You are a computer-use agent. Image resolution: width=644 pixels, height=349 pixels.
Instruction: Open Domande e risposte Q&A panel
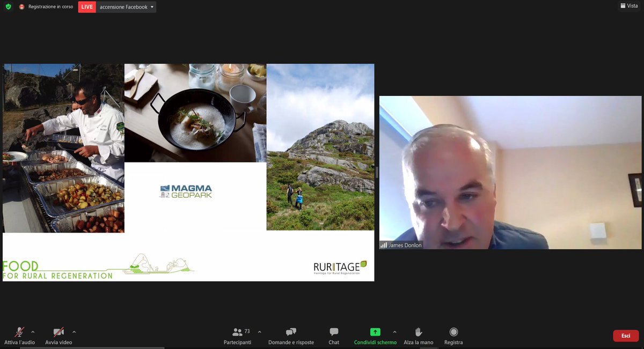pos(291,337)
